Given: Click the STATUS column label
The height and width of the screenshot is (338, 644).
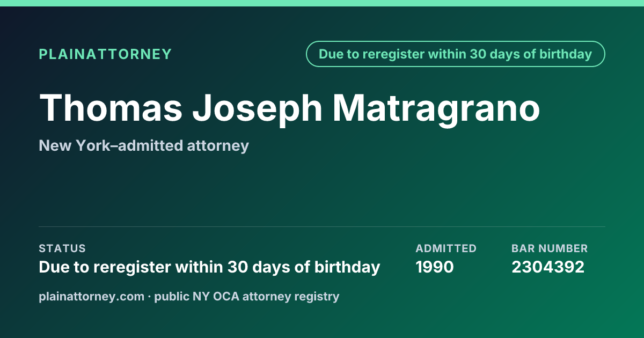Looking at the screenshot, I should (x=62, y=248).
